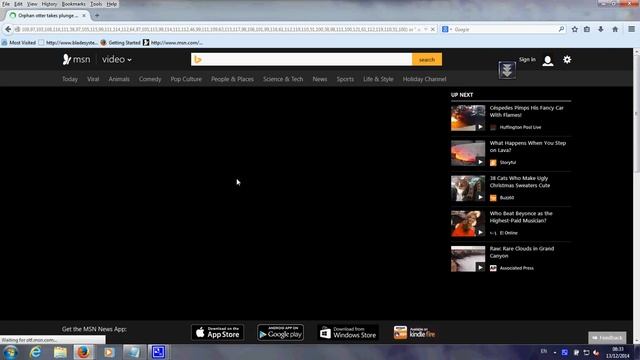The height and width of the screenshot is (360, 640).
Task: Open 'What Happens When You Step on Lava?' link
Action: 528,147
